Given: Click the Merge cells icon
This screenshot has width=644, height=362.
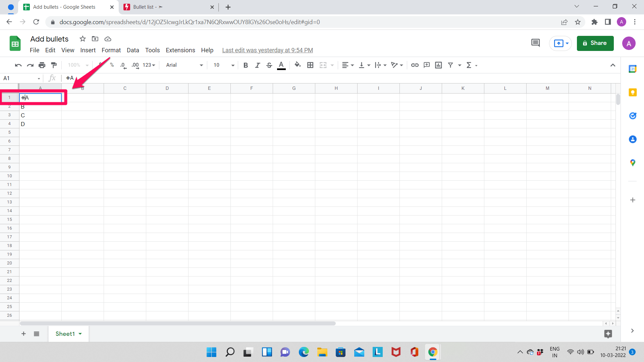Looking at the screenshot, I should [323, 65].
